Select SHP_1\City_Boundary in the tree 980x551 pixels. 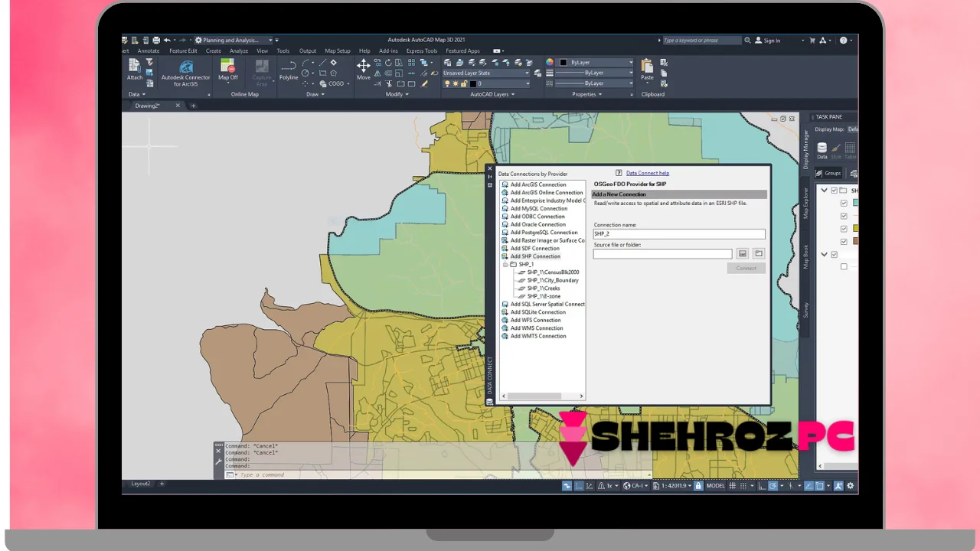pyautogui.click(x=553, y=280)
